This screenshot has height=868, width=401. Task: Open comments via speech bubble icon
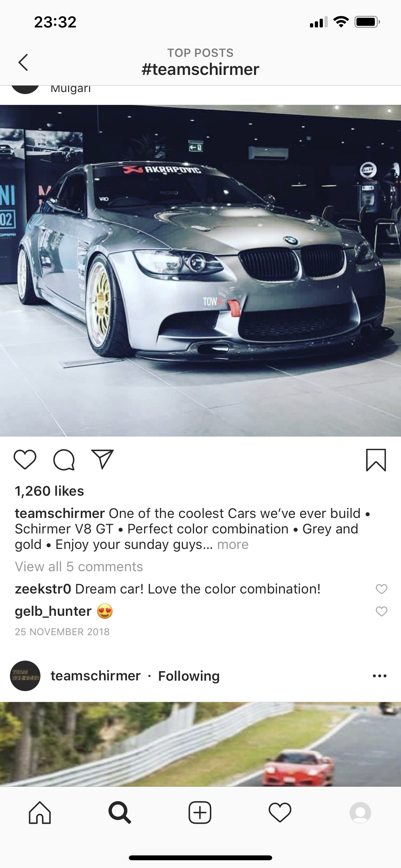point(64,460)
